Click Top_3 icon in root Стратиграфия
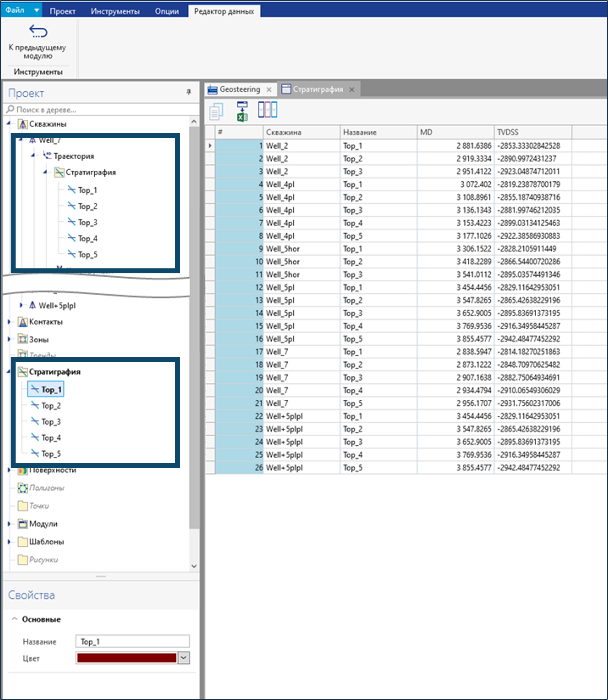 point(35,421)
